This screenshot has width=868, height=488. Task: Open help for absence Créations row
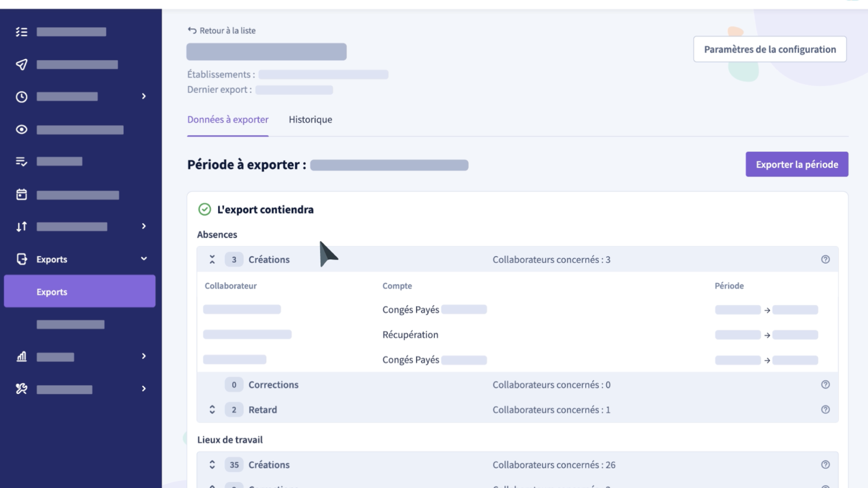(x=825, y=259)
